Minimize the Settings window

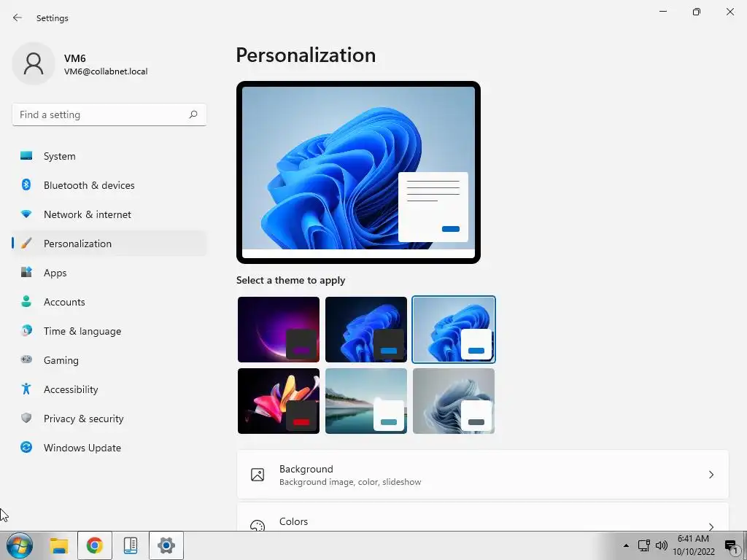tap(662, 12)
